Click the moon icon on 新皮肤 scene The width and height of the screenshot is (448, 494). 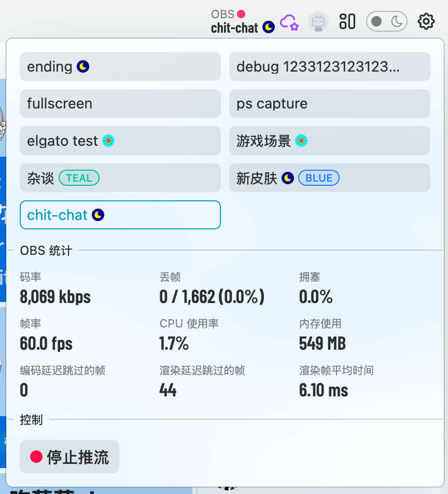coord(287,177)
